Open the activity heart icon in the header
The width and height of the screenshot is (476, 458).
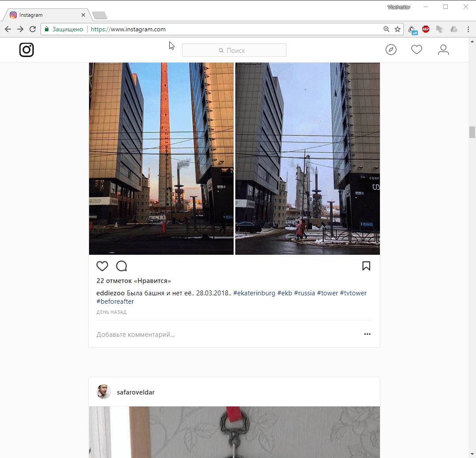tap(416, 49)
